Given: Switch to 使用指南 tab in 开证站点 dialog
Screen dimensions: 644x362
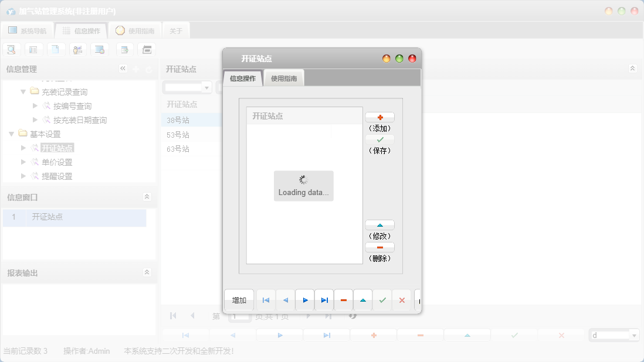Looking at the screenshot, I should pyautogui.click(x=284, y=78).
